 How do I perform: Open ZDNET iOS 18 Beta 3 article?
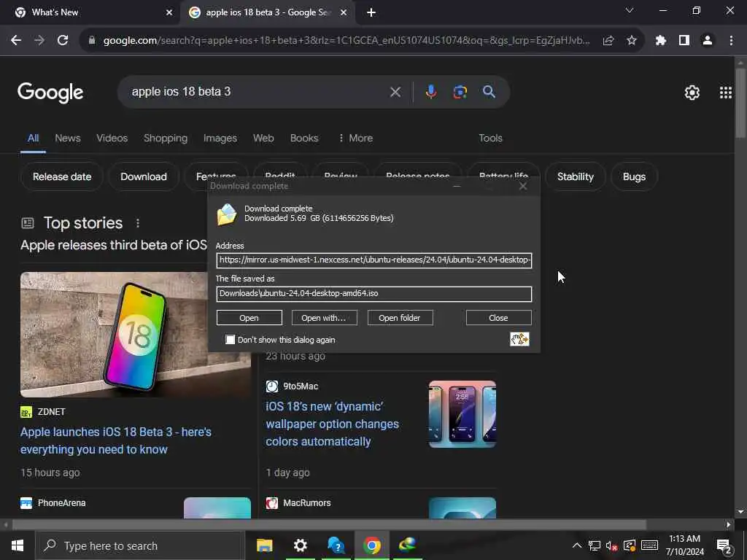click(x=116, y=440)
